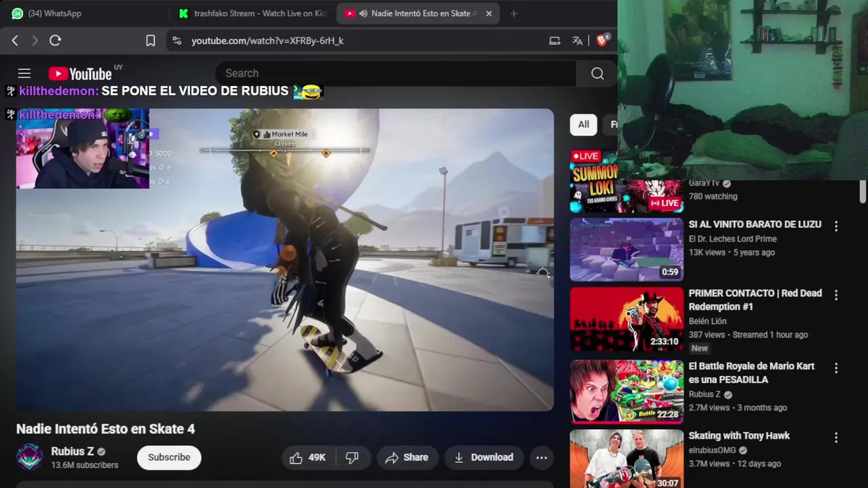Open SI AL VINITO BARATO DE LUZU thumbnail
The image size is (868, 488).
[627, 249]
